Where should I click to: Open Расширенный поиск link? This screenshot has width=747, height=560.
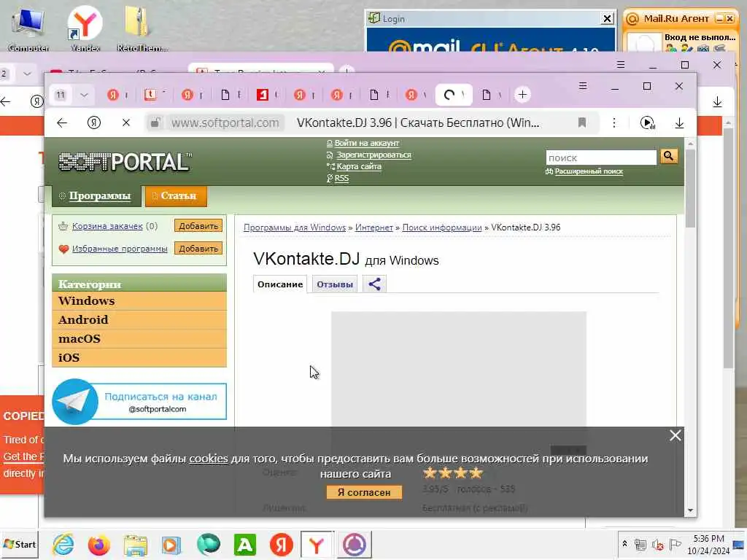click(x=589, y=171)
